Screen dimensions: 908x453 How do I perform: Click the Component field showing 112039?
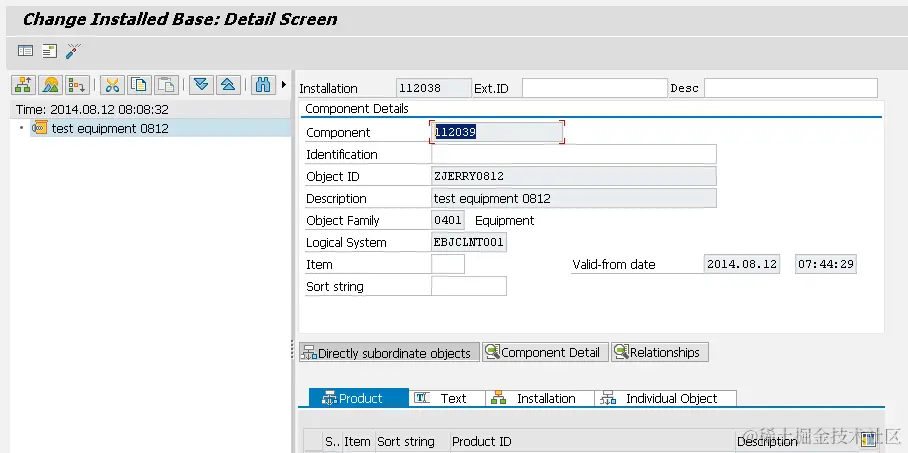point(497,132)
